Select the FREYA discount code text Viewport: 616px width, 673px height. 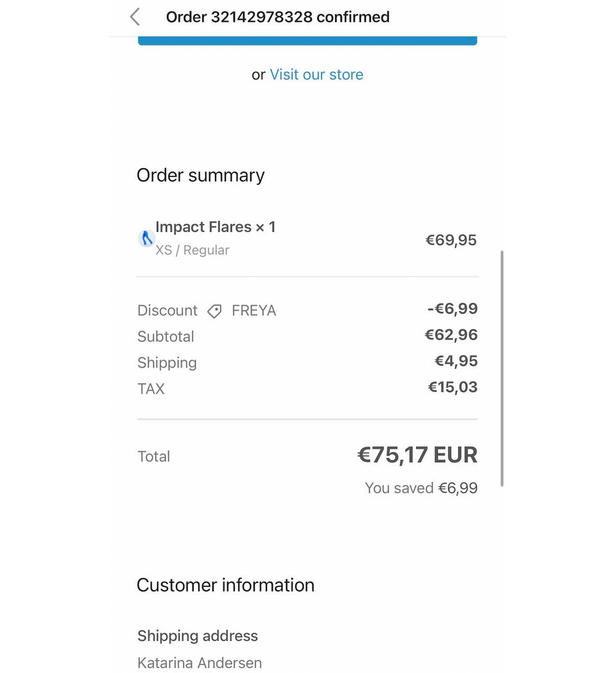point(253,311)
